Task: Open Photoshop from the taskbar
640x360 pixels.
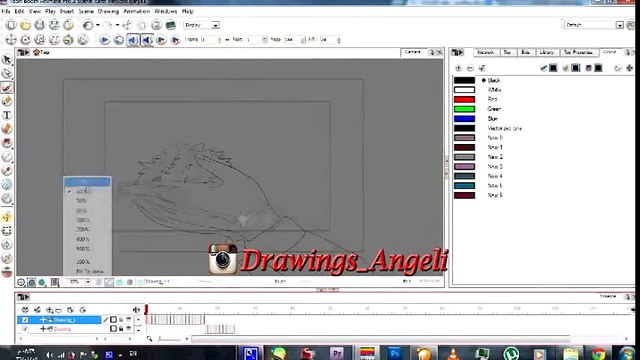Action: (x=394, y=353)
